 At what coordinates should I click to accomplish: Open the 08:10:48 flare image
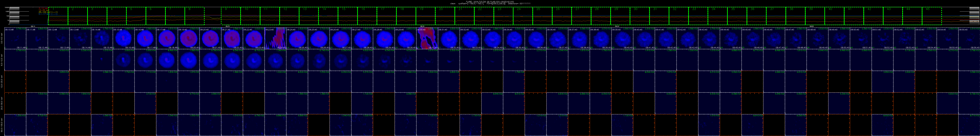click(x=15, y=38)
